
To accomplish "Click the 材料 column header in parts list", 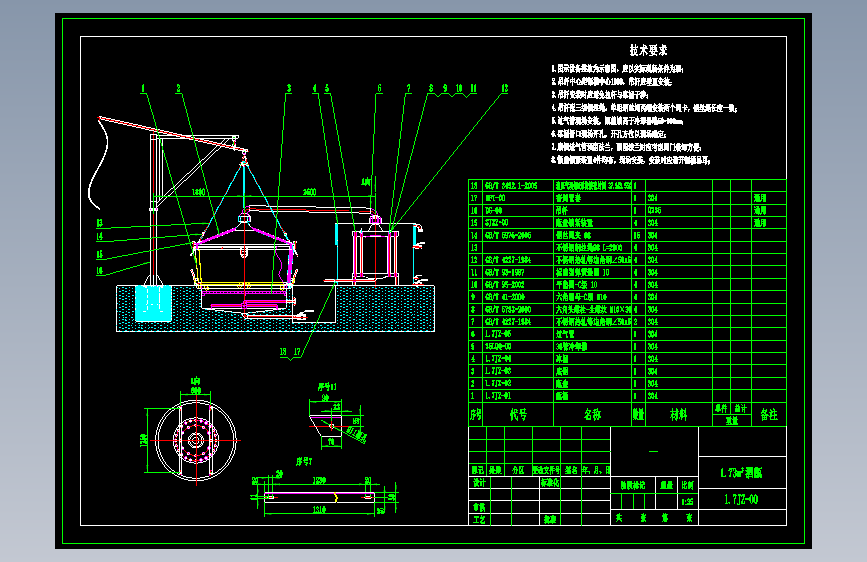I will 678,414.
